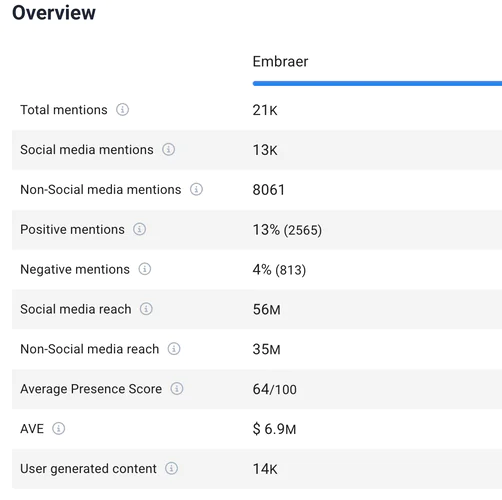Click info icon next to Social media mentions
502x500 pixels.
tap(168, 149)
